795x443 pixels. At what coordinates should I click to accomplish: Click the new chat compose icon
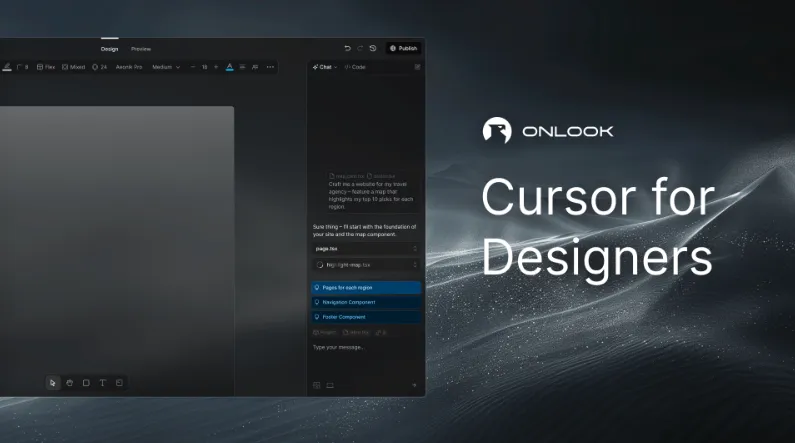pos(417,67)
